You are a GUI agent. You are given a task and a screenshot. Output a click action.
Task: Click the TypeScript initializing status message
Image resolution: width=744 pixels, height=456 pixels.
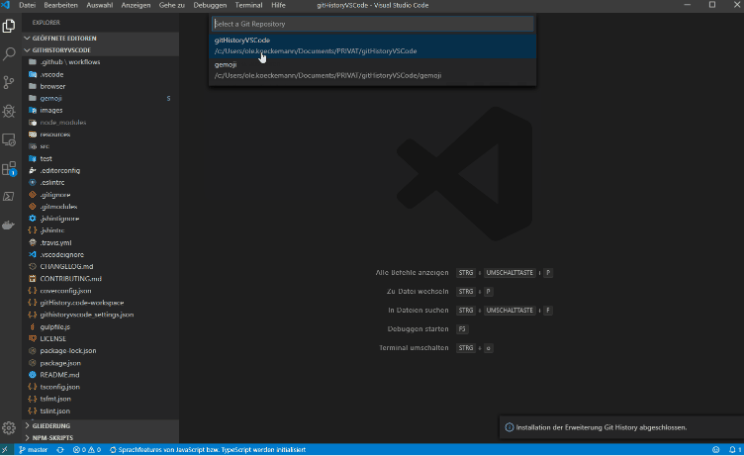tap(208, 450)
